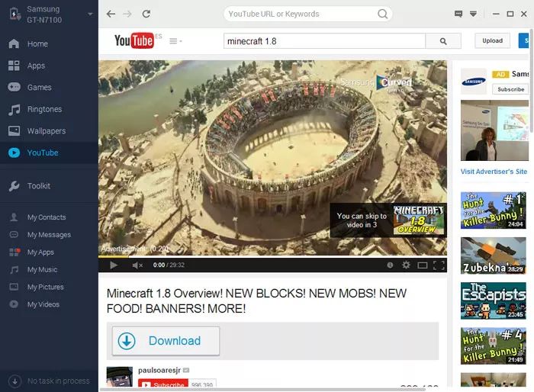Click the Upload button

coord(492,40)
